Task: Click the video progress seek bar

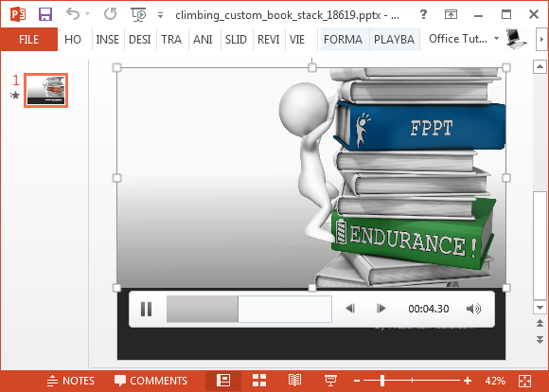Action: click(249, 309)
